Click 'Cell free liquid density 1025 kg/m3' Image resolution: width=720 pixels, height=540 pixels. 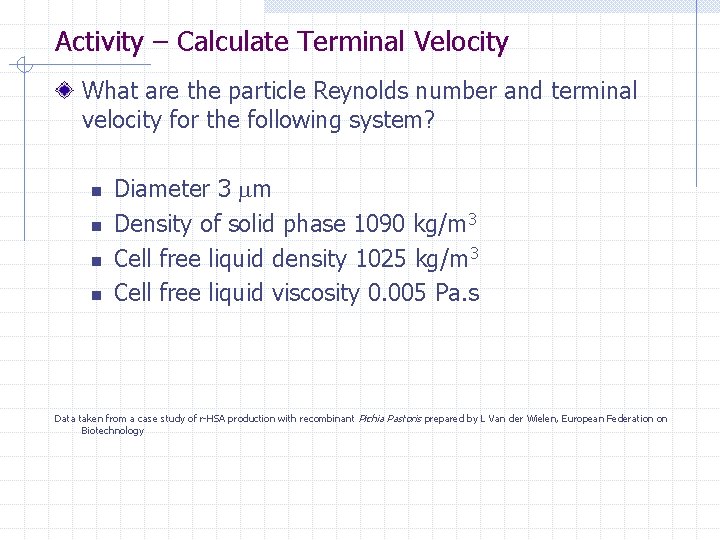click(x=296, y=258)
